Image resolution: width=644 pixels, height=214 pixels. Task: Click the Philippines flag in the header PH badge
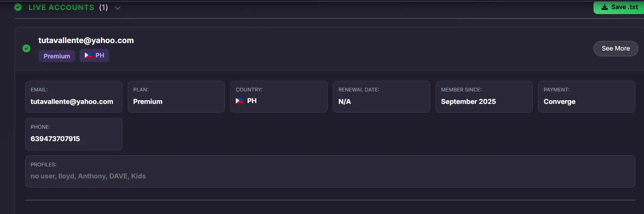point(89,55)
